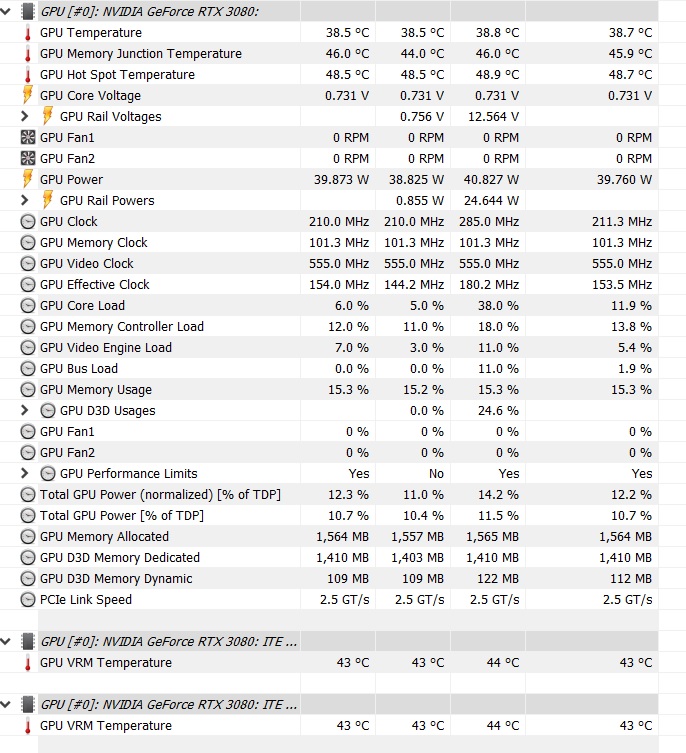Image resolution: width=686 pixels, height=753 pixels.
Task: Expand the GPU Rail Voltages group
Action: [x=25, y=117]
